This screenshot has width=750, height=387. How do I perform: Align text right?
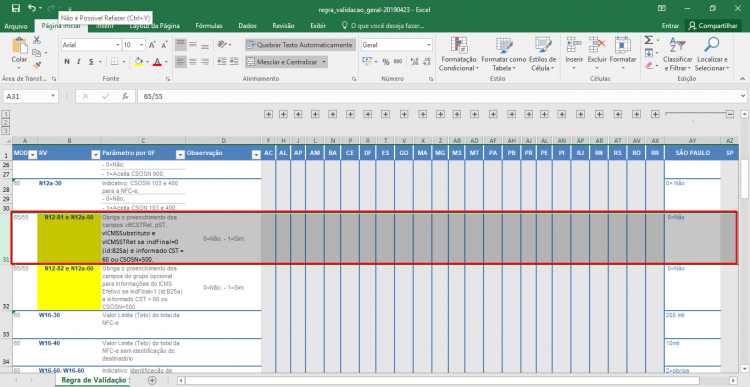(x=205, y=62)
